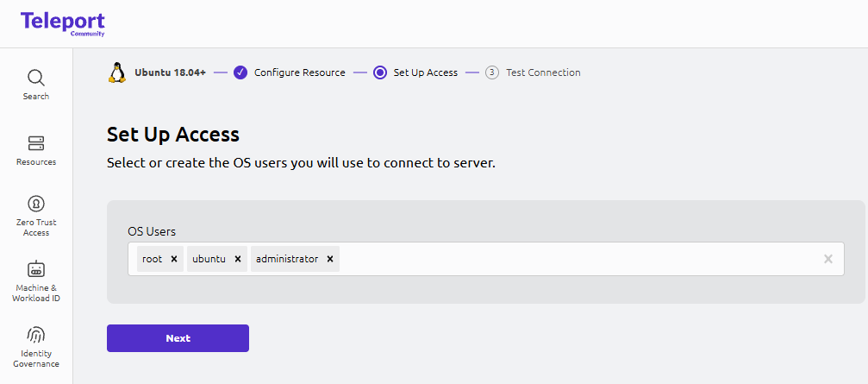This screenshot has width=868, height=384.
Task: Remove the administrator OS user tag
Action: [x=329, y=259]
